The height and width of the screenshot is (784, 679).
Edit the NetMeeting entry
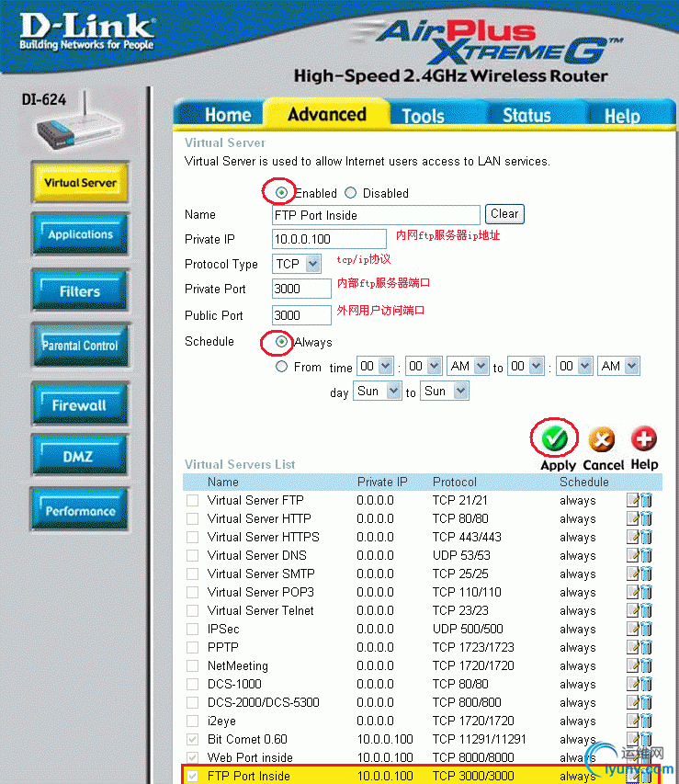coord(632,665)
